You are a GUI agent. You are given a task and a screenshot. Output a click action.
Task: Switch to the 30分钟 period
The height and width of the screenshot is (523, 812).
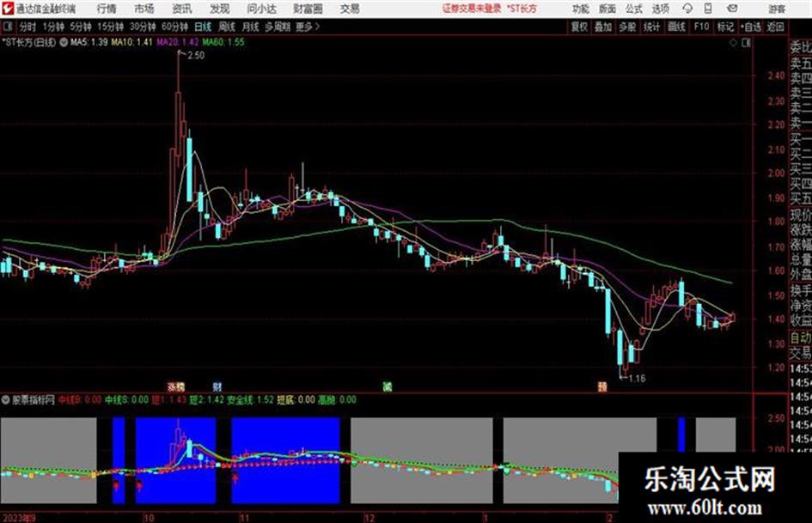pos(143,27)
